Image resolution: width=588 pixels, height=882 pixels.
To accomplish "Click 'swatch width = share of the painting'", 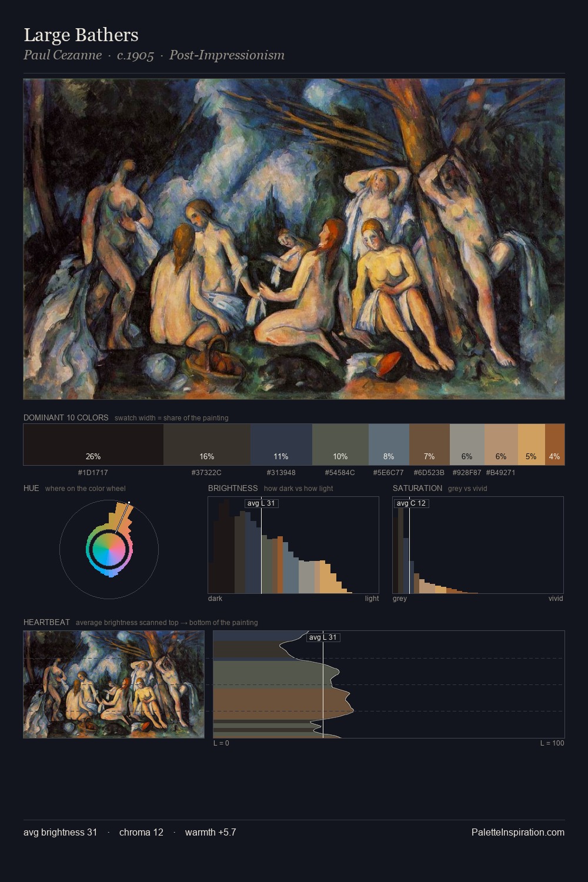I will tap(172, 418).
